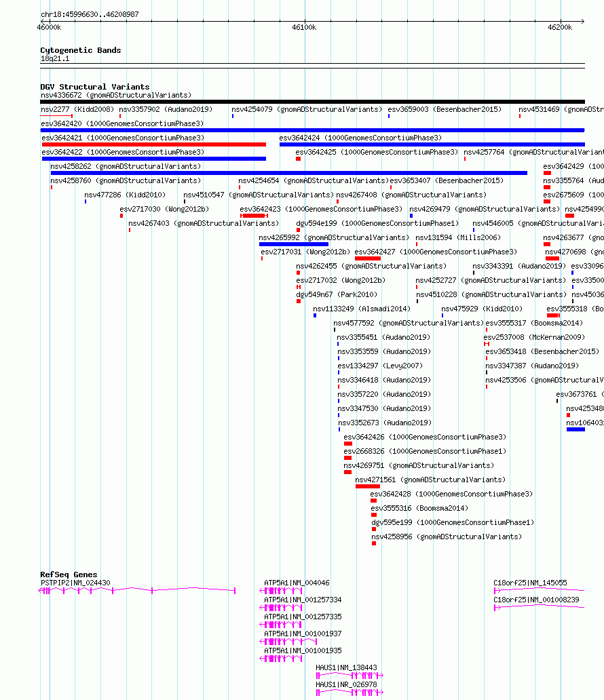Open esv3653418 (Besenbacher2015) label
Image resolution: width=604 pixels, height=700 pixels.
(542, 352)
